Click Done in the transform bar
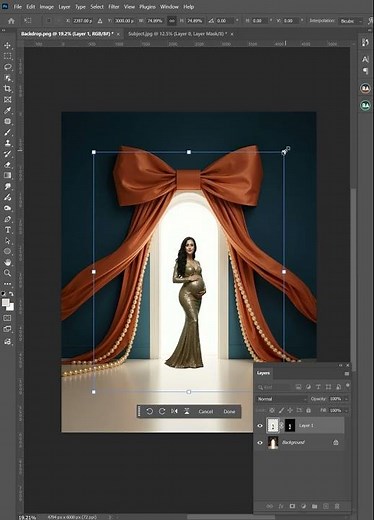 pyautogui.click(x=229, y=412)
